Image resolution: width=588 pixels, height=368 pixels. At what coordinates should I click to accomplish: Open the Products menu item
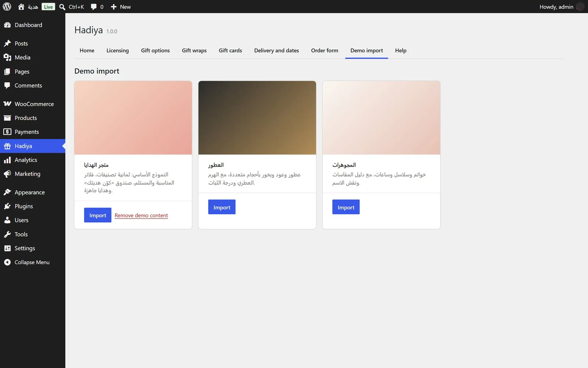point(33,118)
